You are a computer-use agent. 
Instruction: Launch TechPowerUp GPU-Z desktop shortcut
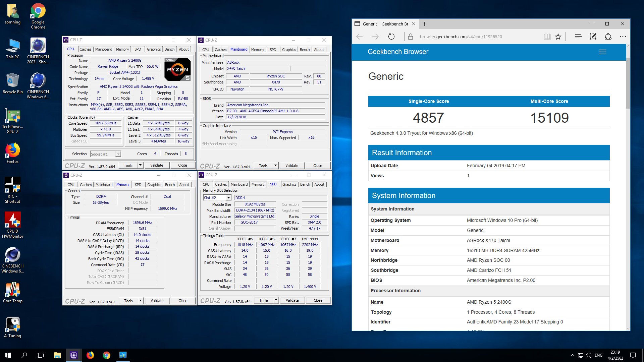point(12,121)
